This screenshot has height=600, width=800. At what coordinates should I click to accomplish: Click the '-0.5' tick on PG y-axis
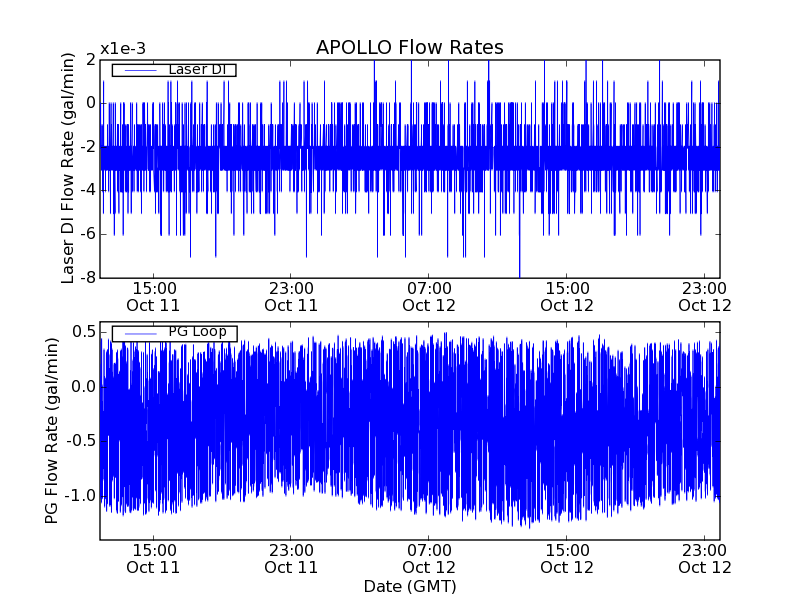[81, 441]
